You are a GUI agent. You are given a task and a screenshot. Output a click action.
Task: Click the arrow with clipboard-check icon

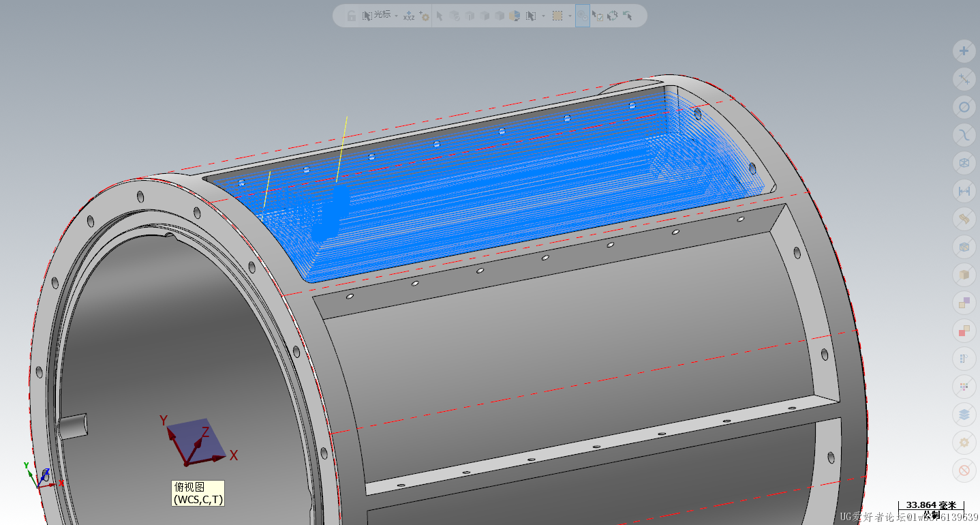(x=597, y=16)
